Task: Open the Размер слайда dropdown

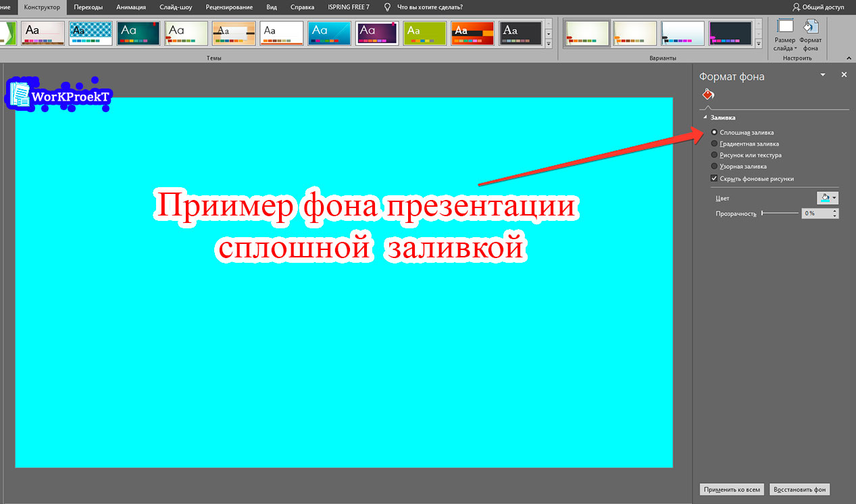Action: tap(785, 35)
